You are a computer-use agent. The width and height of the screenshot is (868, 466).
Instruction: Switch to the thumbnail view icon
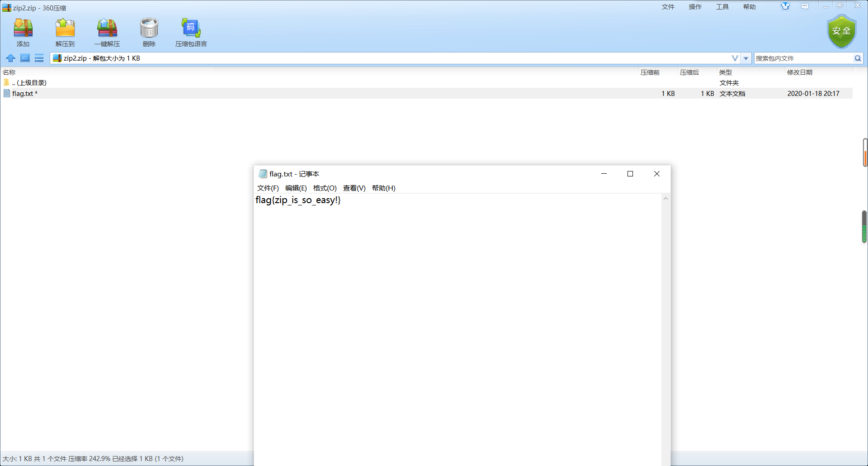click(25, 58)
